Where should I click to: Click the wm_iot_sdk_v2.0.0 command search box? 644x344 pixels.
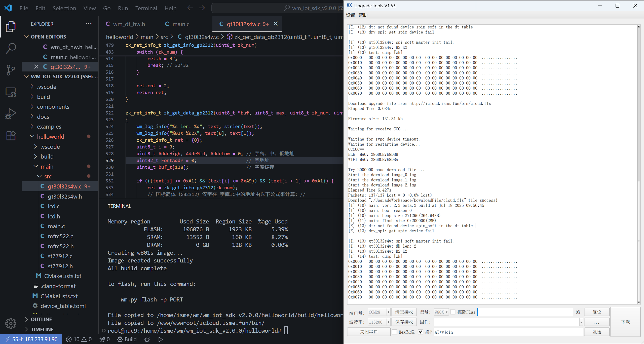[x=277, y=8]
